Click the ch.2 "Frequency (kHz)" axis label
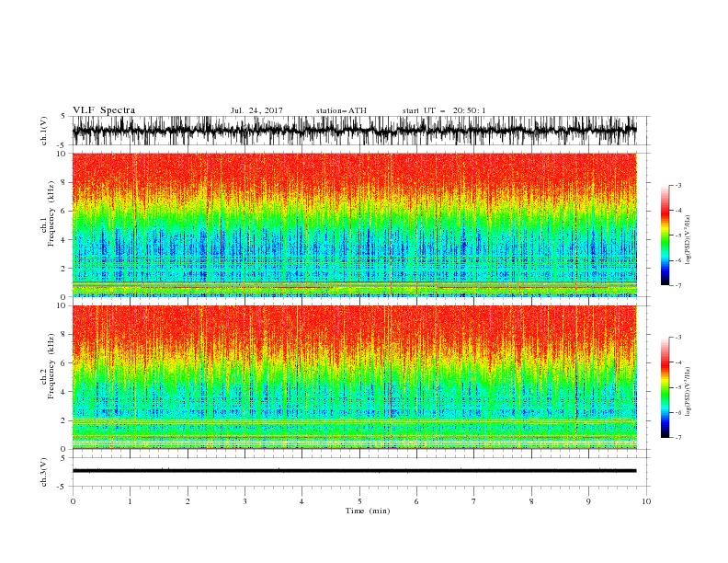The width and height of the screenshot is (728, 563). pyautogui.click(x=51, y=366)
